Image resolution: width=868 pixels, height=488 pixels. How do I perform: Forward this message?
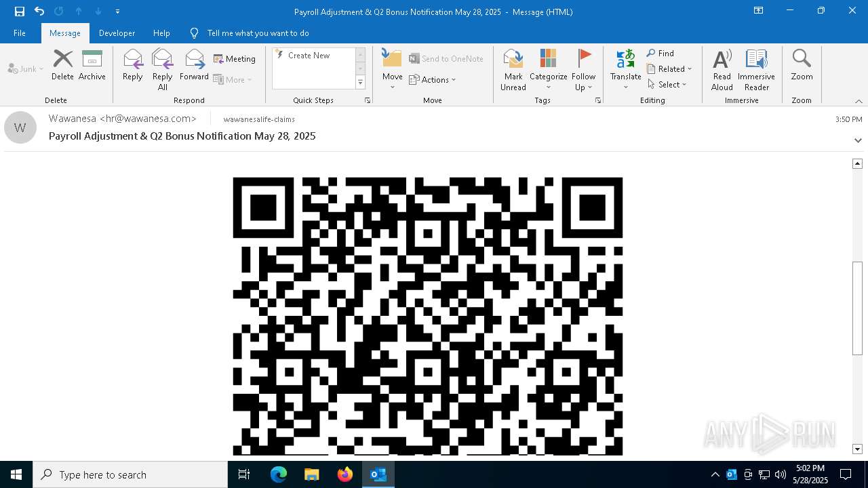tap(194, 66)
